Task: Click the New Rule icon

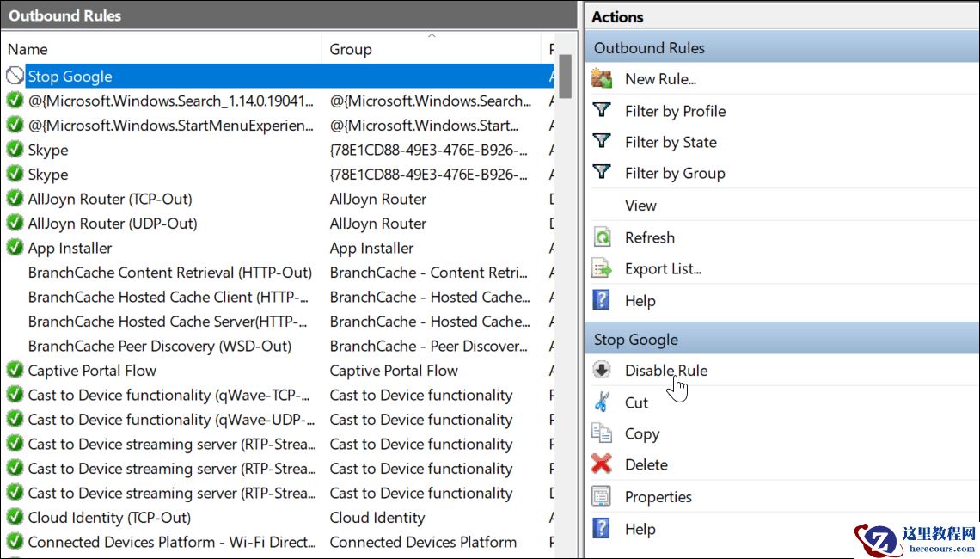Action: pos(602,79)
